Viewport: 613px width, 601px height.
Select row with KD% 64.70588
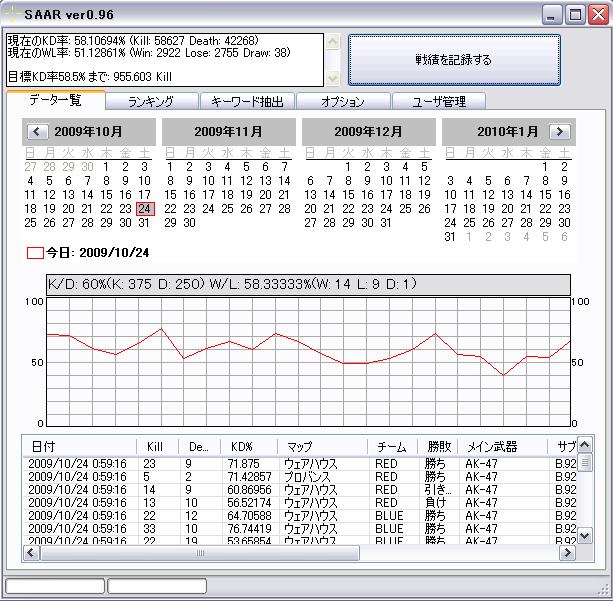pos(299,515)
